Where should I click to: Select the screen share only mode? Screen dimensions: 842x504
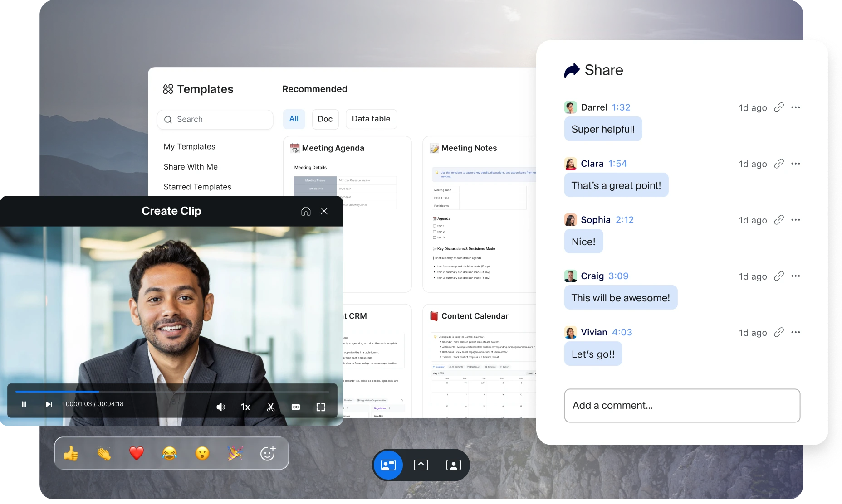(x=421, y=465)
